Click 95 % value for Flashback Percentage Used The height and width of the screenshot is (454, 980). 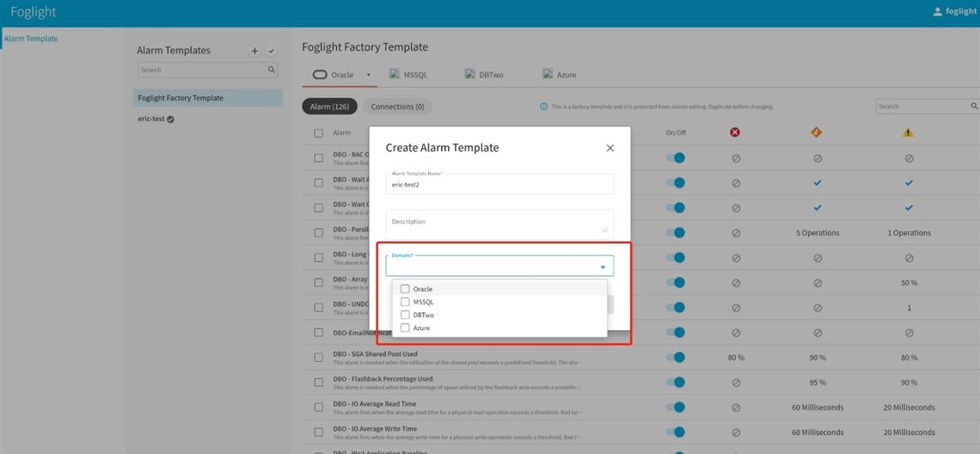coord(817,383)
